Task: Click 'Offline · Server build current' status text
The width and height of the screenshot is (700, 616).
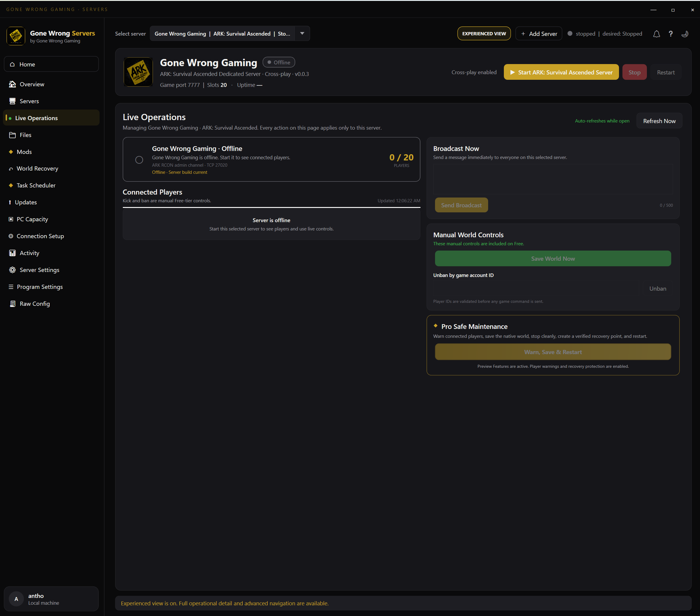Action: coord(180,172)
